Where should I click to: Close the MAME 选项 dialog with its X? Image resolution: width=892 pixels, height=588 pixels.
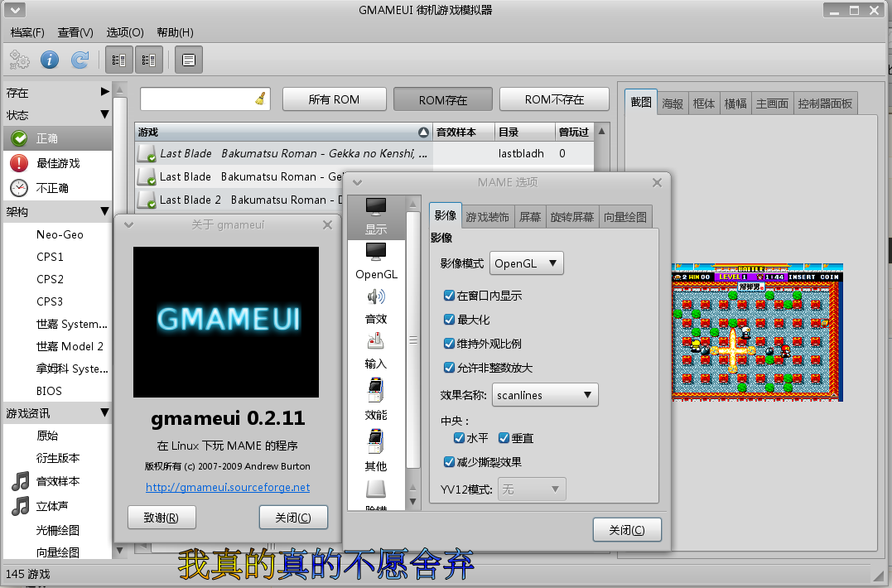pos(657,182)
